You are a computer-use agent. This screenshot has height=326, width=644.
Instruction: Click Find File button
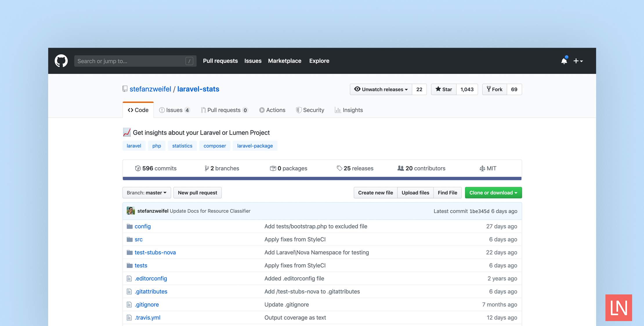coord(448,193)
